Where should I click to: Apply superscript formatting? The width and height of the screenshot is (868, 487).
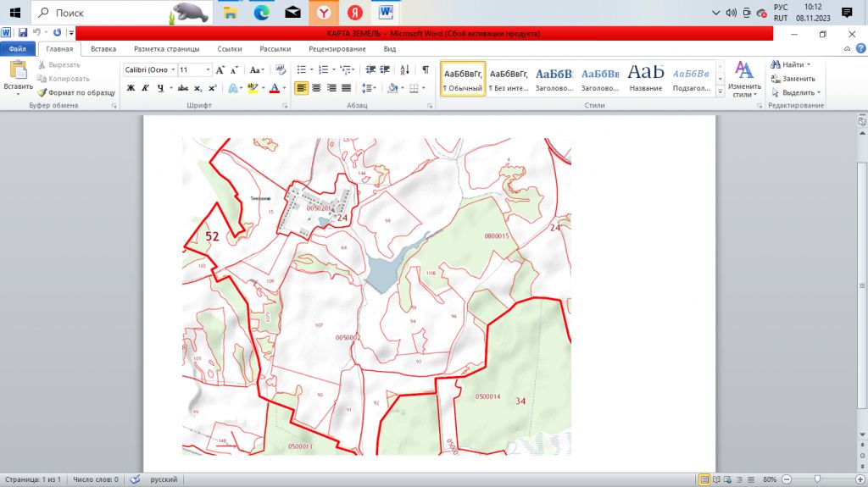click(x=213, y=88)
